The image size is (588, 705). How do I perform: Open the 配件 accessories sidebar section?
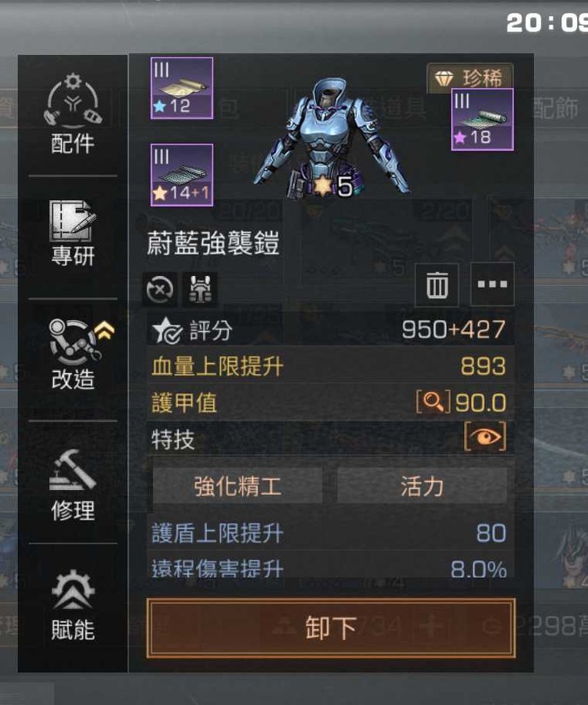(73, 113)
